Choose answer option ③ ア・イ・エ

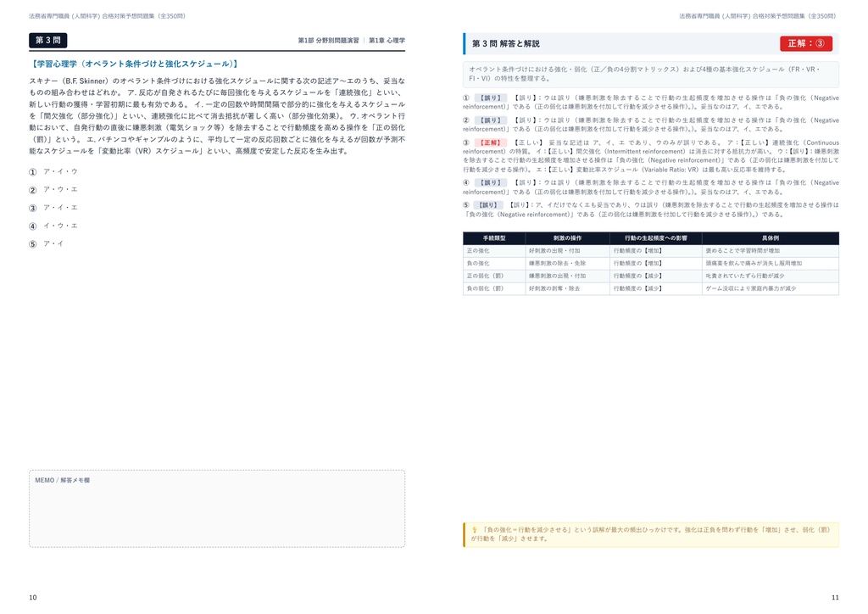pyautogui.click(x=53, y=208)
